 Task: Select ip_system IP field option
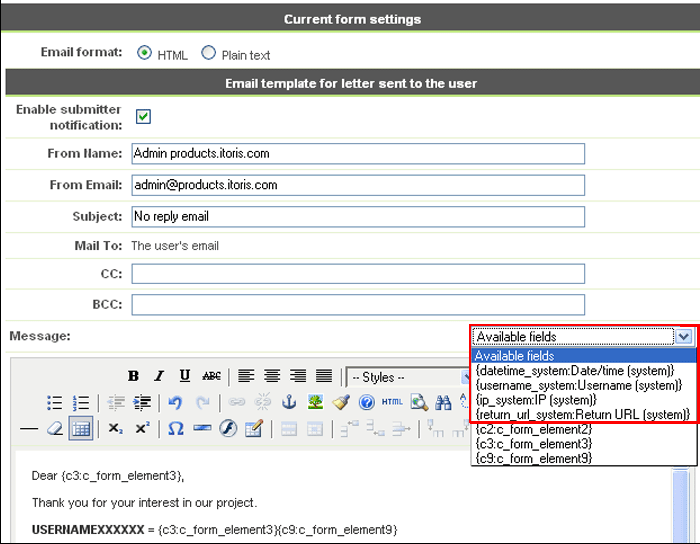[584, 400]
